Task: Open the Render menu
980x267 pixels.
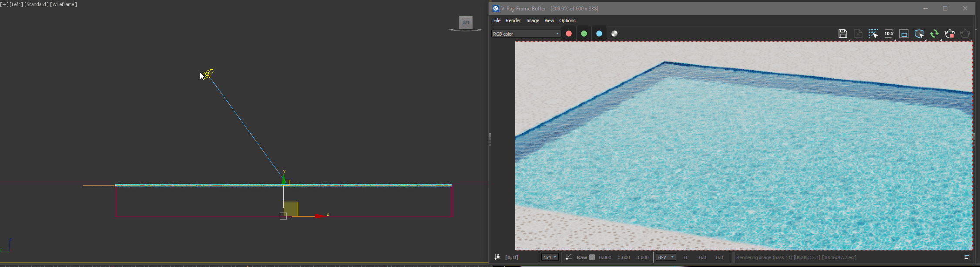Action: (513, 20)
